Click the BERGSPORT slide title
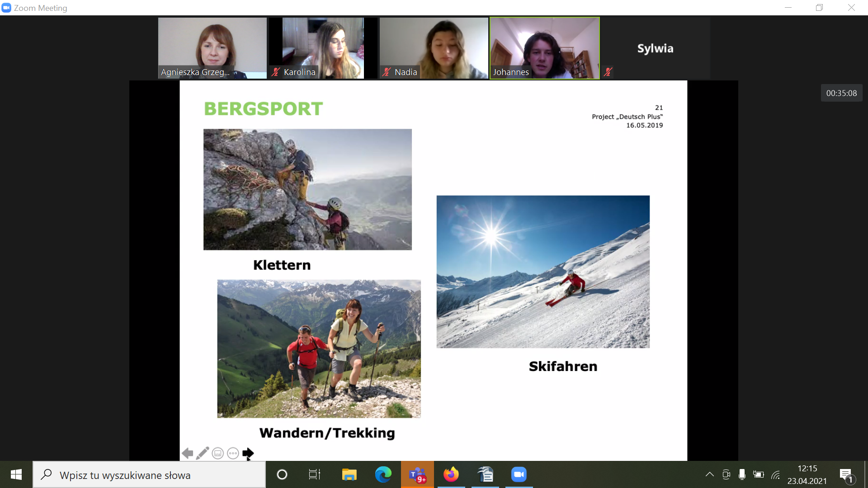Viewport: 868px width, 488px height. [263, 109]
